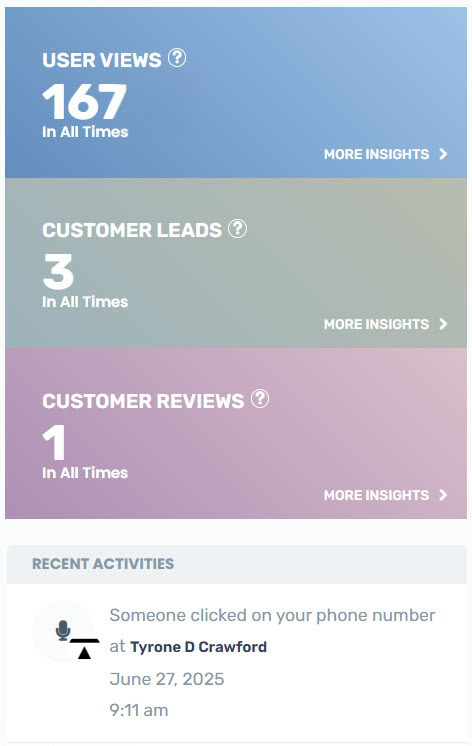Select the User Views heading text
The width and height of the screenshot is (472, 746).
click(102, 60)
